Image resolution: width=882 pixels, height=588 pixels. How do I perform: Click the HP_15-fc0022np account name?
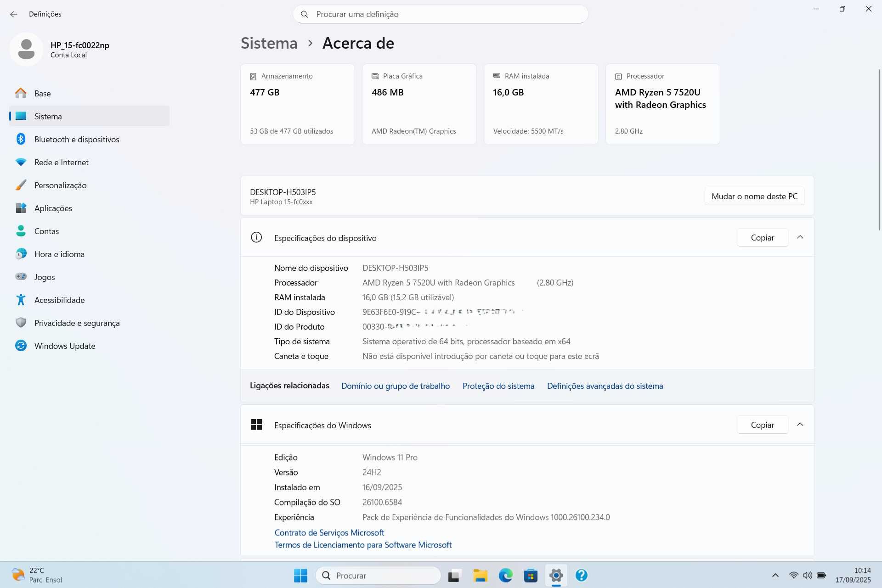[x=80, y=45]
